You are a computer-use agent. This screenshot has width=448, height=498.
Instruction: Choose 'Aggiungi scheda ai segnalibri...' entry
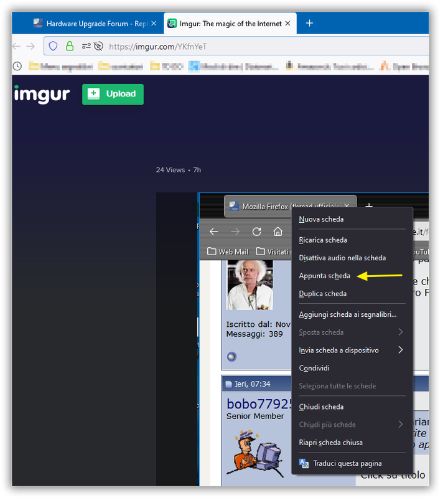[x=352, y=314]
